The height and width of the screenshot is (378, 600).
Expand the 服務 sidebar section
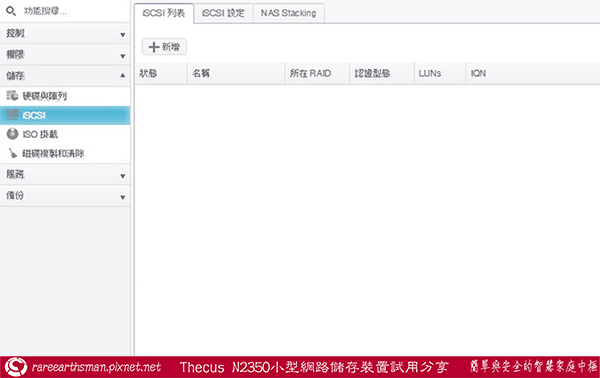(65, 175)
